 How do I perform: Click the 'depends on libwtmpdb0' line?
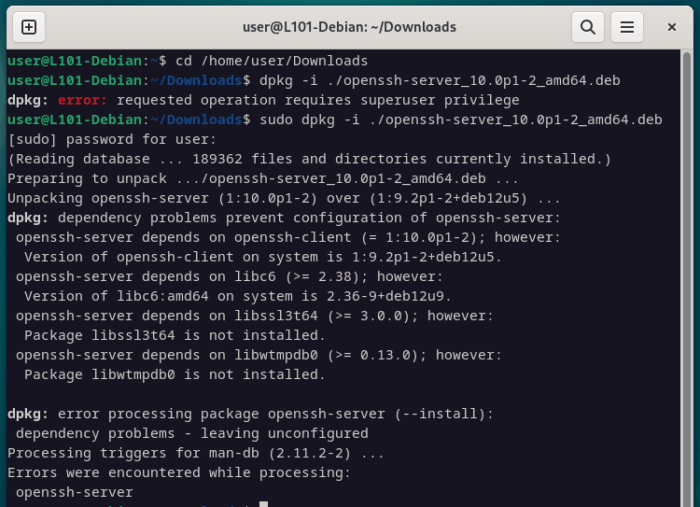pos(259,355)
